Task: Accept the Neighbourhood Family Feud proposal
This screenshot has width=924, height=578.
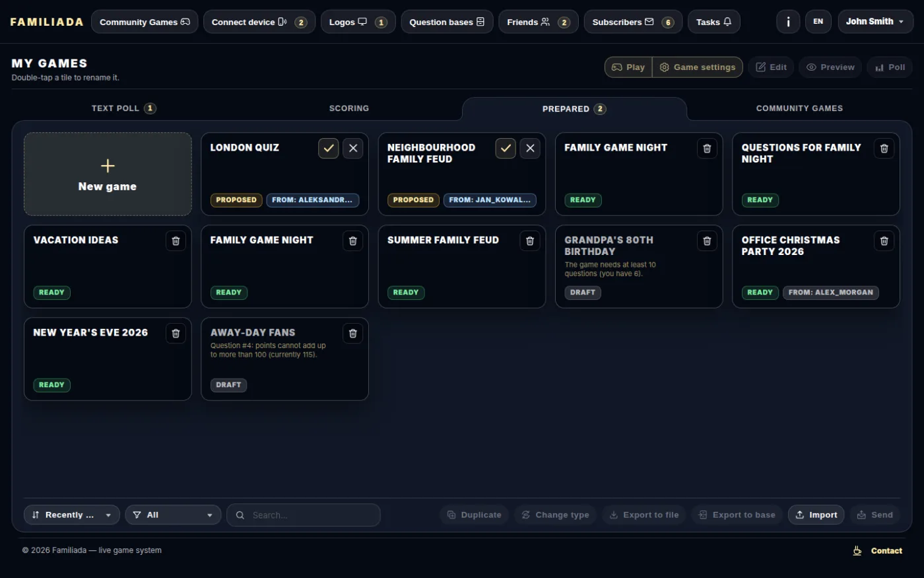Action: (506, 148)
